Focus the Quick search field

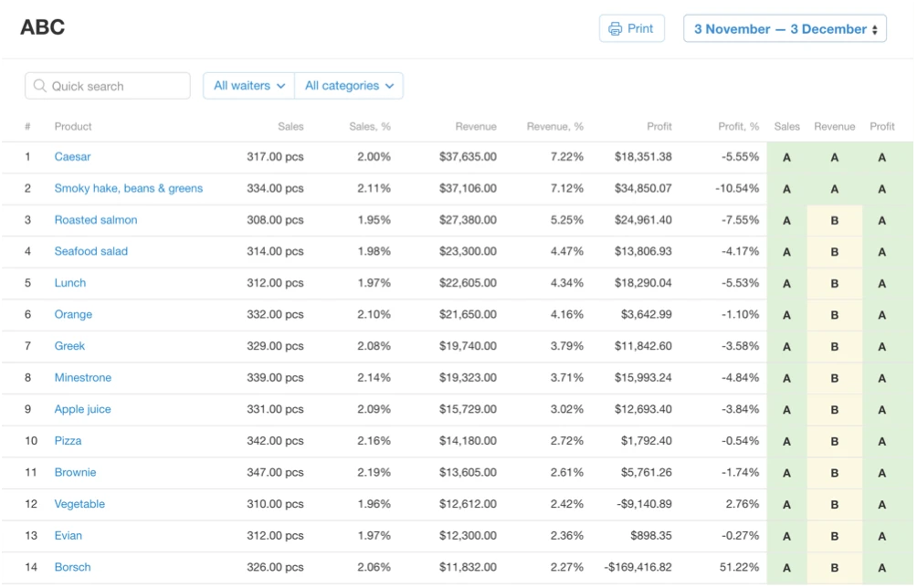click(108, 86)
